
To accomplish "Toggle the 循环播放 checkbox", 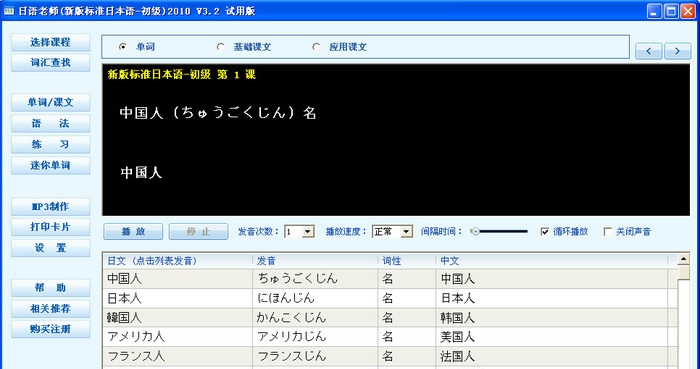I will 545,232.
